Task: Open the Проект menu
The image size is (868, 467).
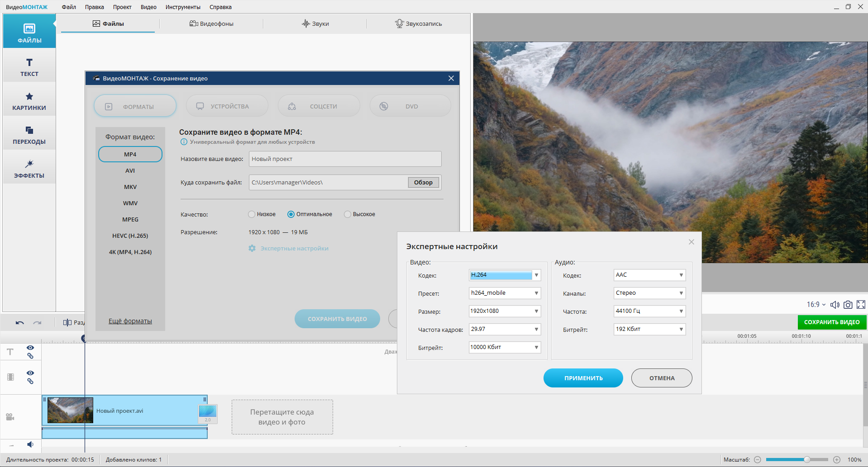Action: [x=122, y=7]
